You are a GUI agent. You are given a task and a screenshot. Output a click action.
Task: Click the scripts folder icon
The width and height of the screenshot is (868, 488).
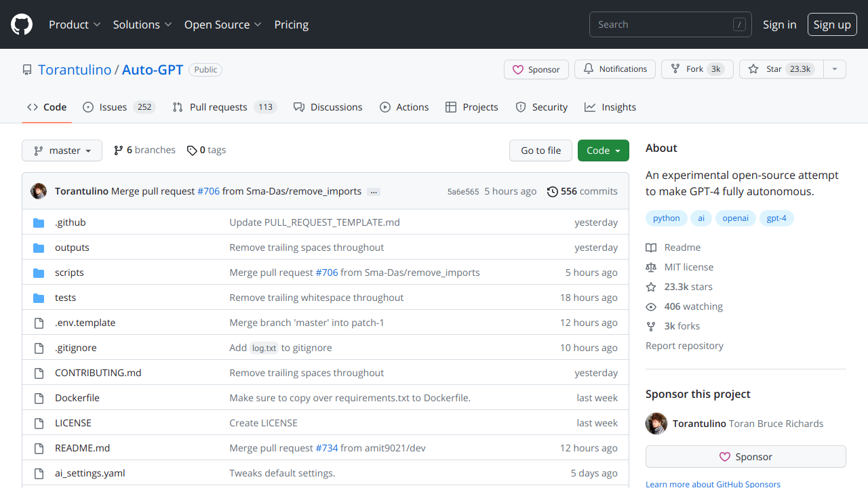coord(39,272)
